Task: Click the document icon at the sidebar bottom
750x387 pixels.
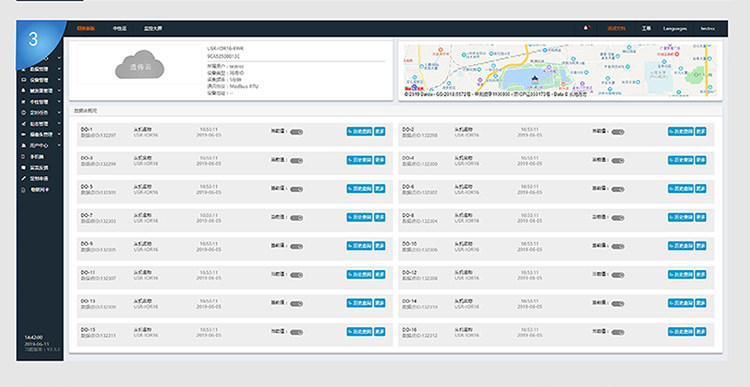Action: 24,190
